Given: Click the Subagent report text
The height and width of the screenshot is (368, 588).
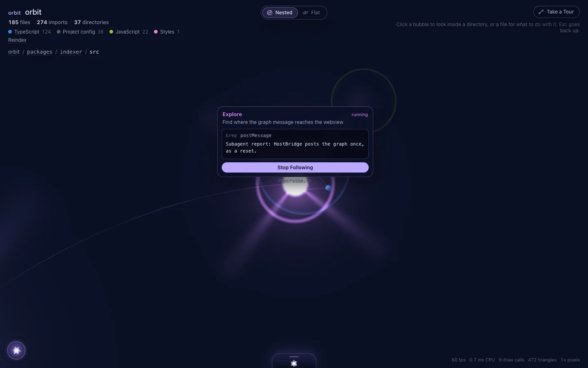Looking at the screenshot, I should pyautogui.click(x=295, y=147).
